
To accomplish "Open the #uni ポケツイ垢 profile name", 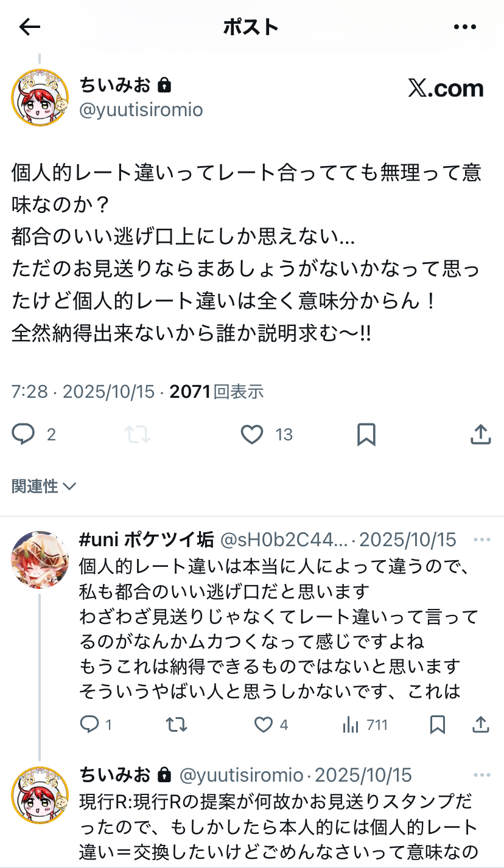I will [147, 540].
